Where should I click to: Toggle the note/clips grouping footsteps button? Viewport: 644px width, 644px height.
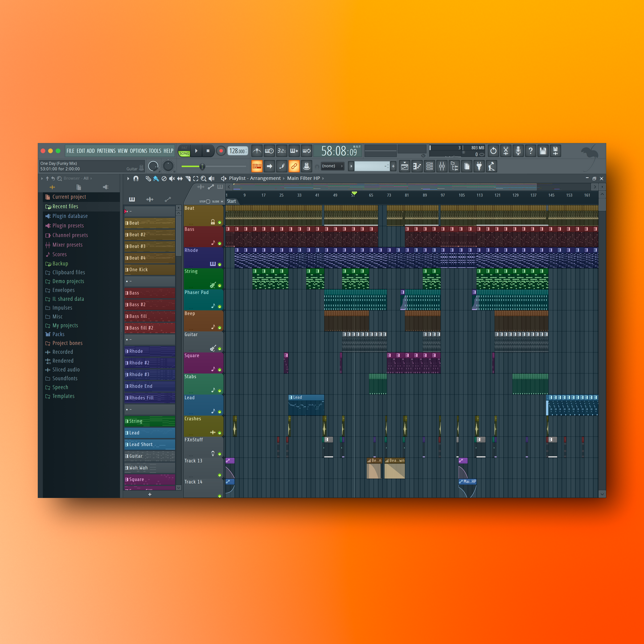point(282,167)
